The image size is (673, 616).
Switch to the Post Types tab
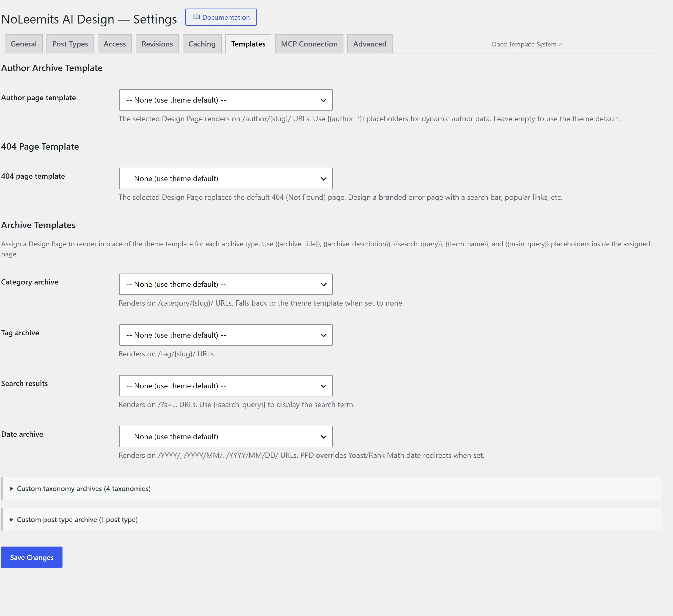70,44
